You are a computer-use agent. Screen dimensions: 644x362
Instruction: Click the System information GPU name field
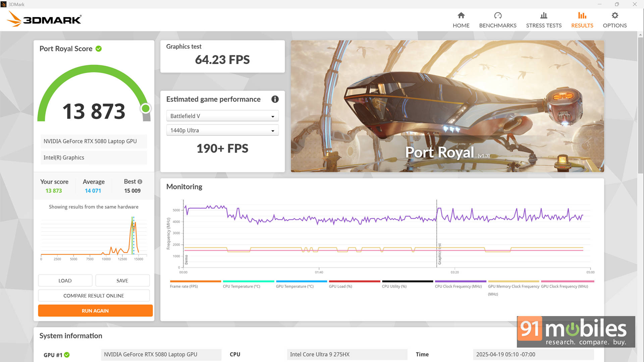click(x=161, y=355)
